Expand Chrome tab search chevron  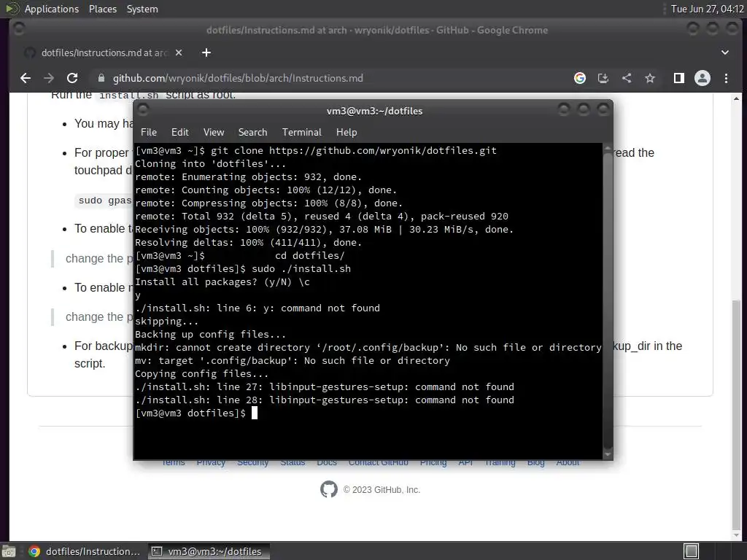click(x=724, y=52)
